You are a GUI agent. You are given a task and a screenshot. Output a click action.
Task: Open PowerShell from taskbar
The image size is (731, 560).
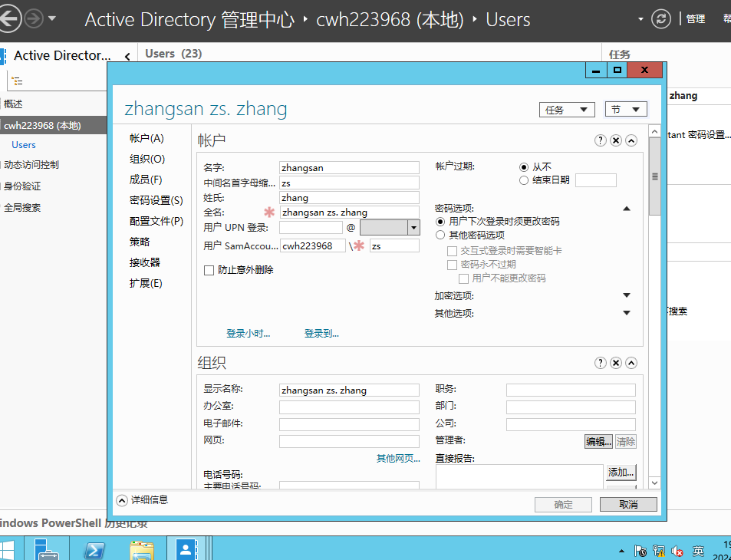coord(94,549)
